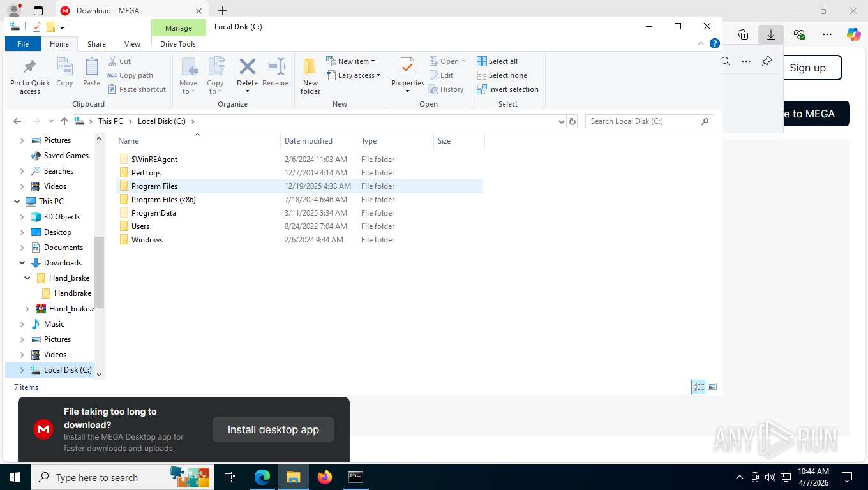
Task: Click Open in the ribbon
Action: point(447,61)
